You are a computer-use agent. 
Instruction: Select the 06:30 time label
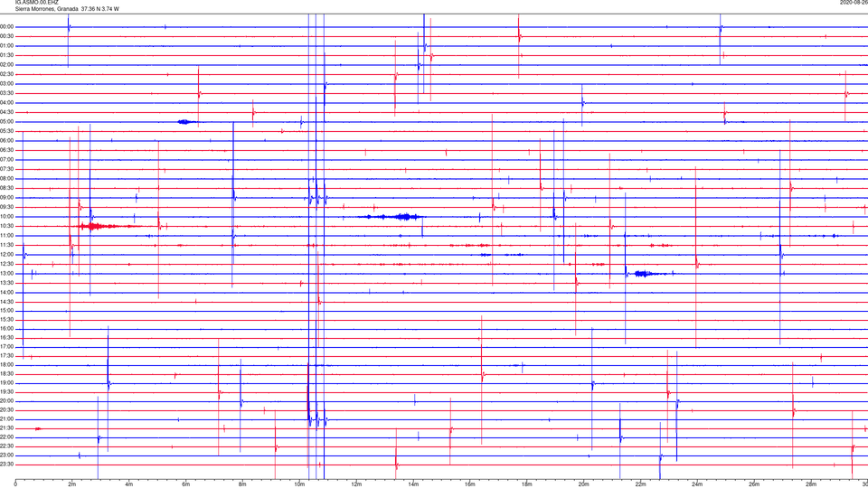coord(6,150)
